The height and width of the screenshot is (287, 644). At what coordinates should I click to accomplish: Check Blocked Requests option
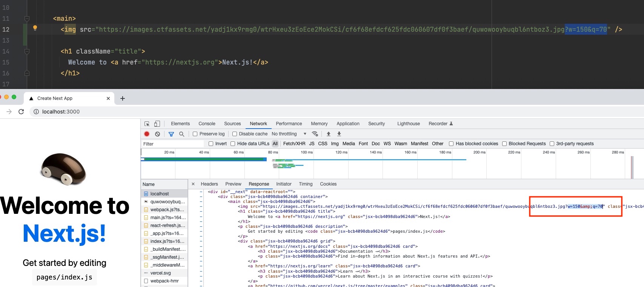tap(504, 144)
